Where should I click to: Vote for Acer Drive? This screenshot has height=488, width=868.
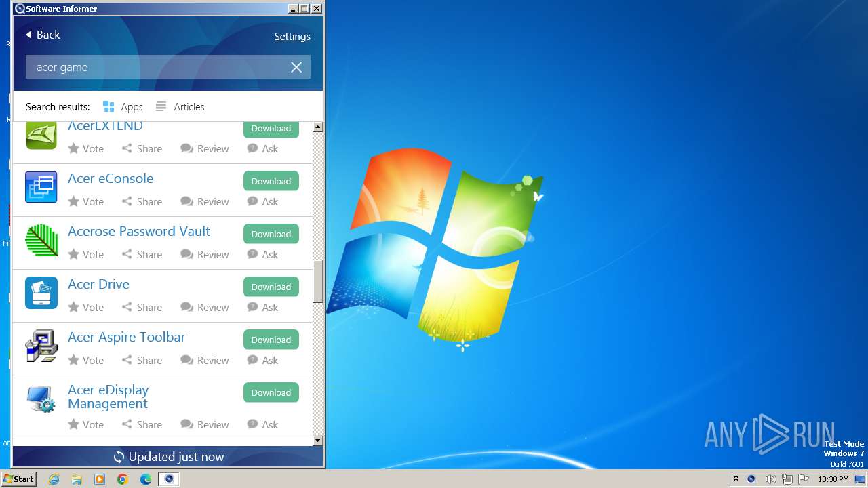point(85,307)
